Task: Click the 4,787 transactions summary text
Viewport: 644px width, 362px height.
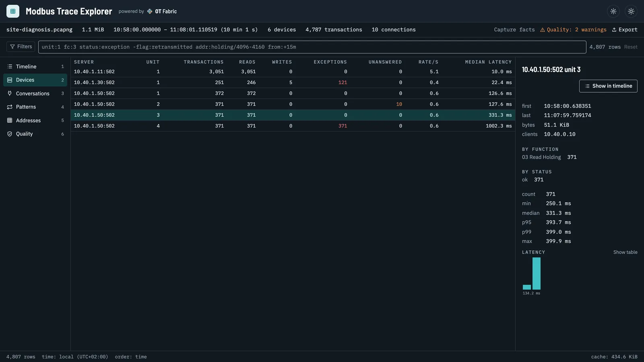Action: [x=334, y=30]
